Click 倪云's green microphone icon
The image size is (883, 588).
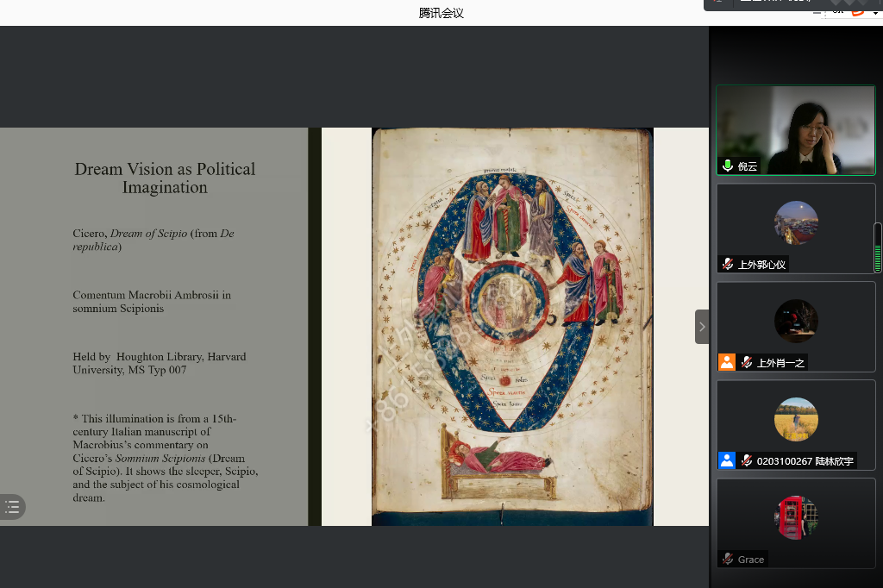point(728,166)
